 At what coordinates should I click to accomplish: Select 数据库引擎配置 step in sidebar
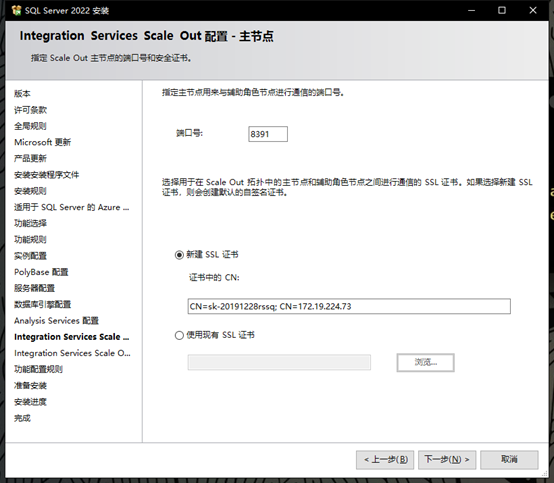pos(42,305)
